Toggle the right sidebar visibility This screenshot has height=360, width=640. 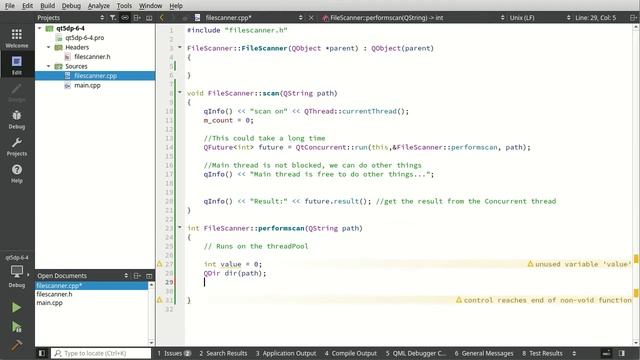click(x=622, y=353)
